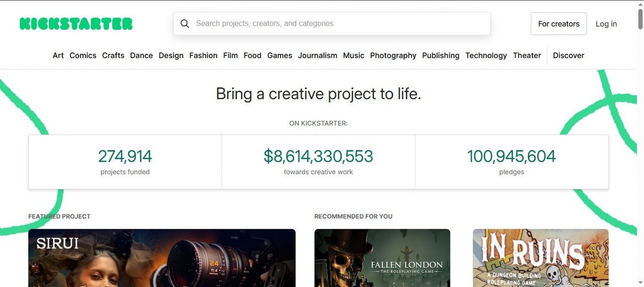Click the 'Bring a creative project to life' headline
644x287 pixels.
pos(318,94)
